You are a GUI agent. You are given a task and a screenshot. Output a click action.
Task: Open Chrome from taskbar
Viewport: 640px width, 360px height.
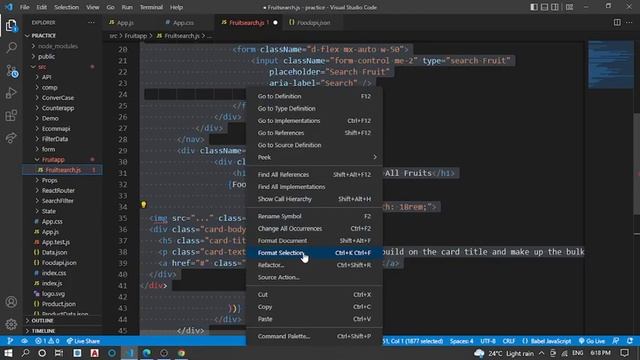pyautogui.click(x=182, y=353)
